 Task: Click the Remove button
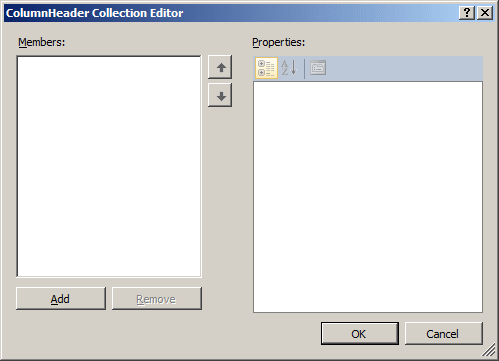click(157, 299)
